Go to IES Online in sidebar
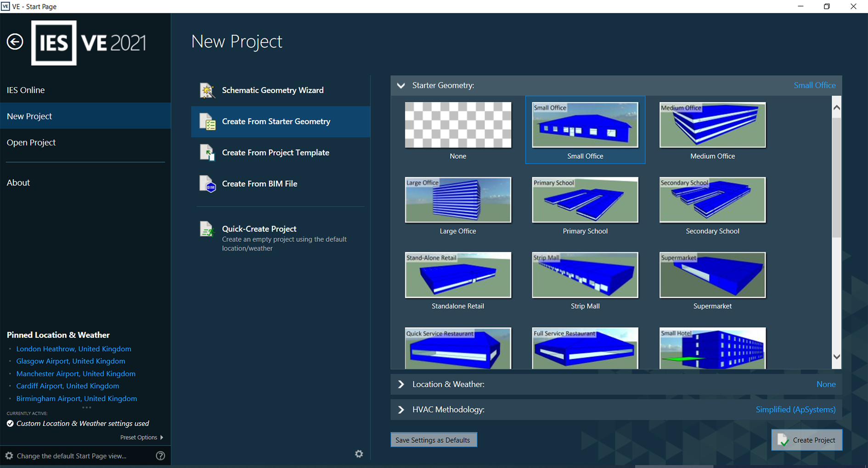 point(26,90)
